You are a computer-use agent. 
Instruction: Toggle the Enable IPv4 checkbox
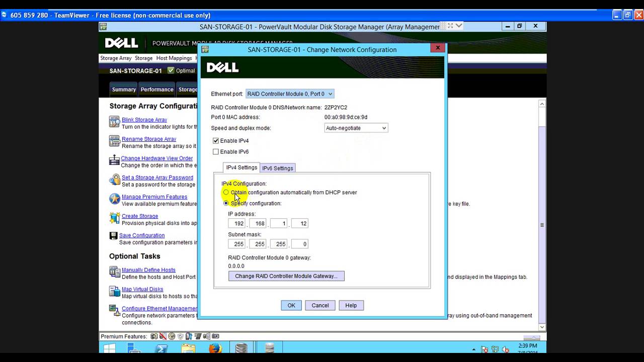coord(216,141)
